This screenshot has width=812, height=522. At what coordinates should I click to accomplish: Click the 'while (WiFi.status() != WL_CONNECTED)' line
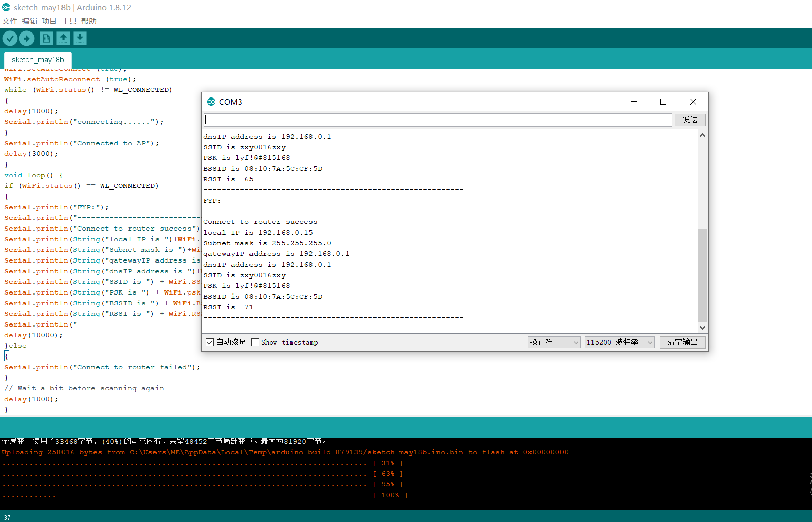pyautogui.click(x=88, y=90)
